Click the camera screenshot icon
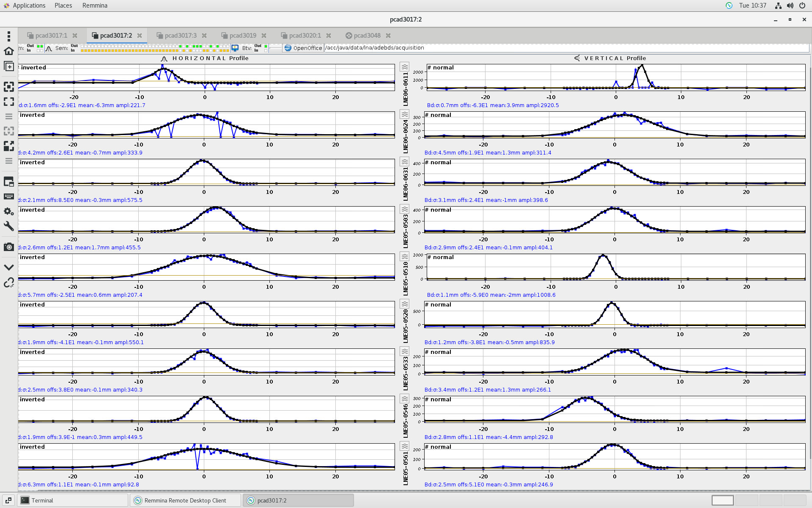812x508 pixels. pos(8,247)
